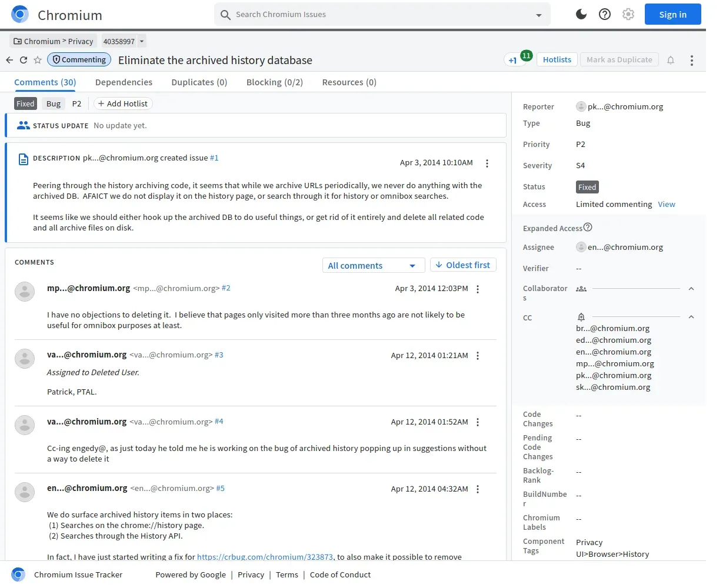This screenshot has height=588, width=726.
Task: Open the All comments filter dropdown
Action: pos(373,266)
